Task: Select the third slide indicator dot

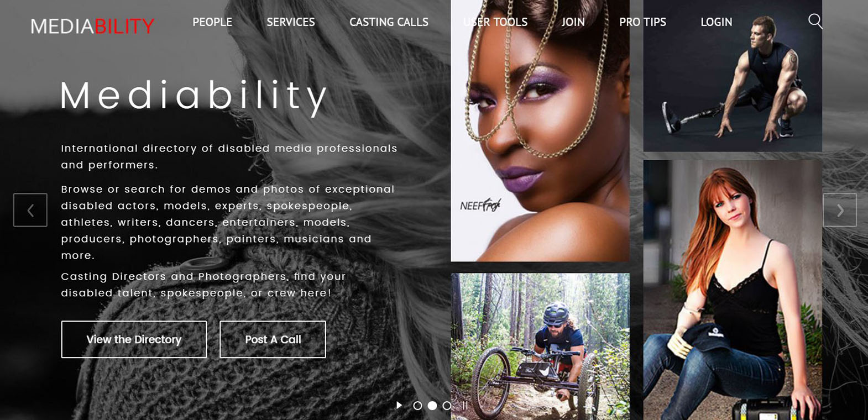Action: [447, 406]
